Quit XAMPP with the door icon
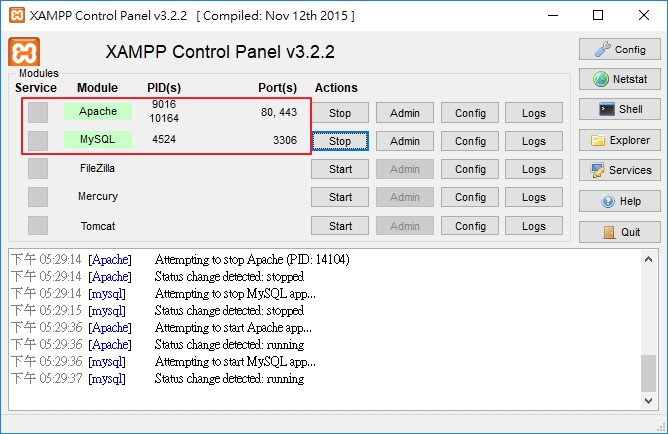This screenshot has height=434, width=668. [619, 232]
